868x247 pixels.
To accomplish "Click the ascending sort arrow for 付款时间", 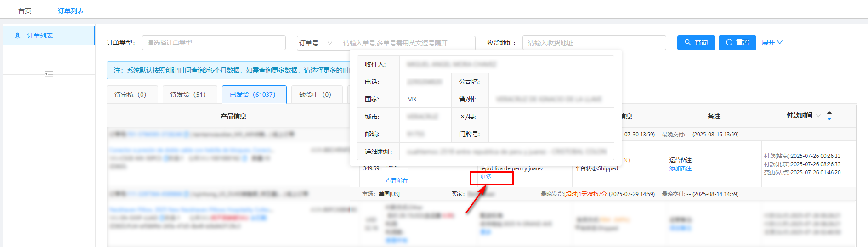I will [829, 112].
